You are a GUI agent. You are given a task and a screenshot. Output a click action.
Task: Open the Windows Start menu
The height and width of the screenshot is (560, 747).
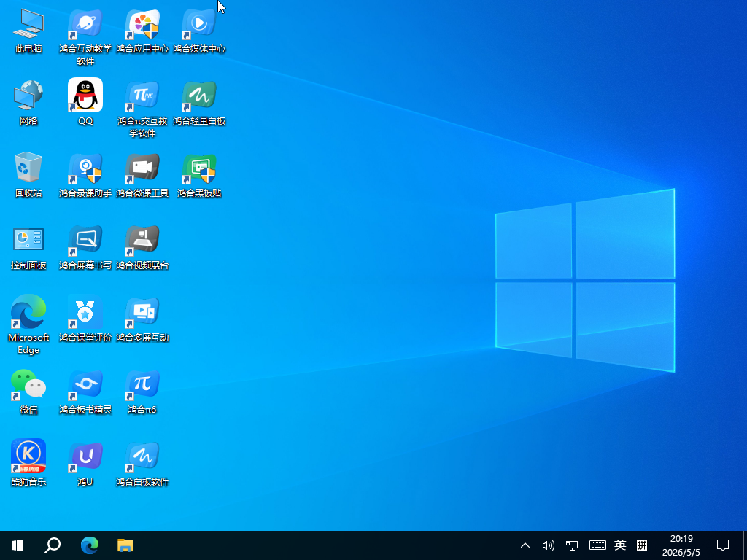point(18,545)
